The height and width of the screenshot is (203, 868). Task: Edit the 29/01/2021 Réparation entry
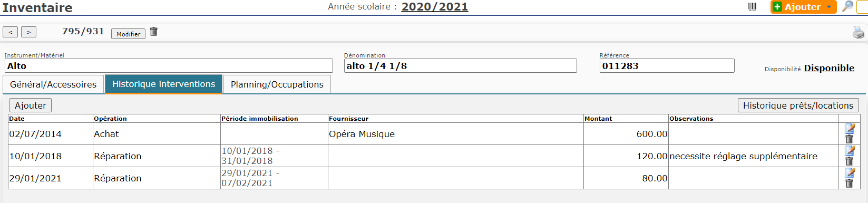tap(850, 172)
